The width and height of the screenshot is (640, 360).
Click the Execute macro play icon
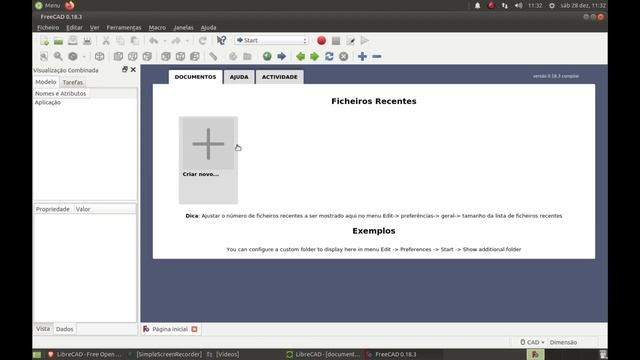tap(364, 40)
